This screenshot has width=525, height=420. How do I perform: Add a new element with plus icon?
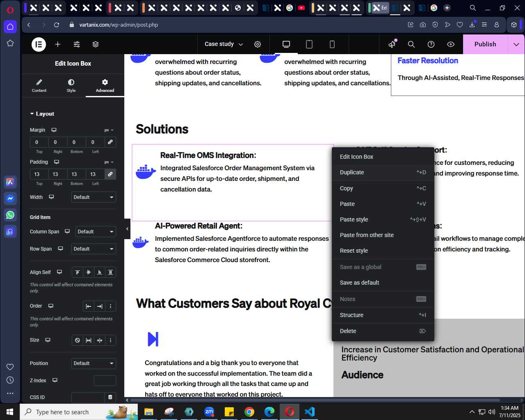pyautogui.click(x=58, y=44)
